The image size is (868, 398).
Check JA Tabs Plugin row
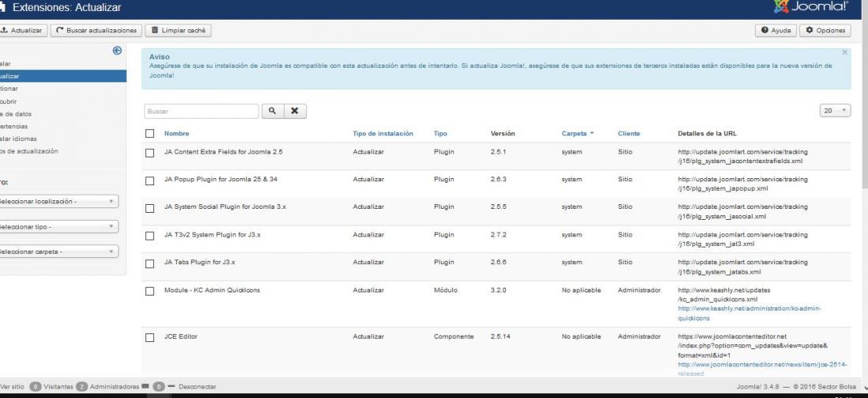pos(149,264)
